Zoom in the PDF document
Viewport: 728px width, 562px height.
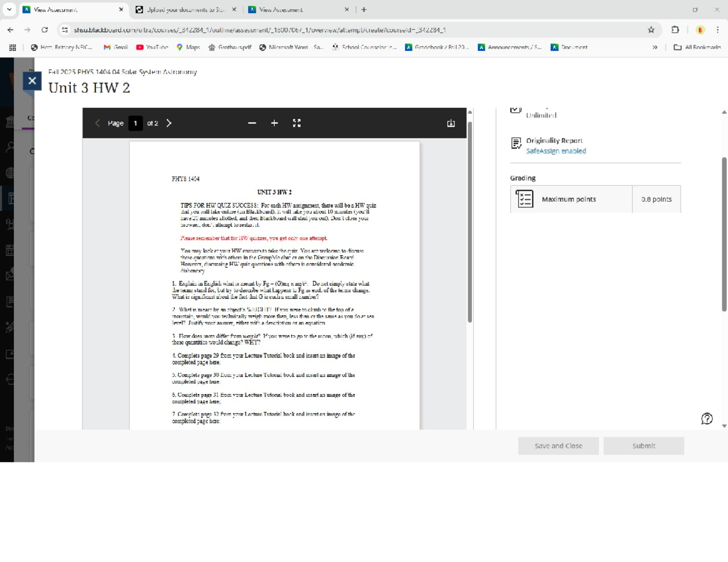click(x=274, y=123)
